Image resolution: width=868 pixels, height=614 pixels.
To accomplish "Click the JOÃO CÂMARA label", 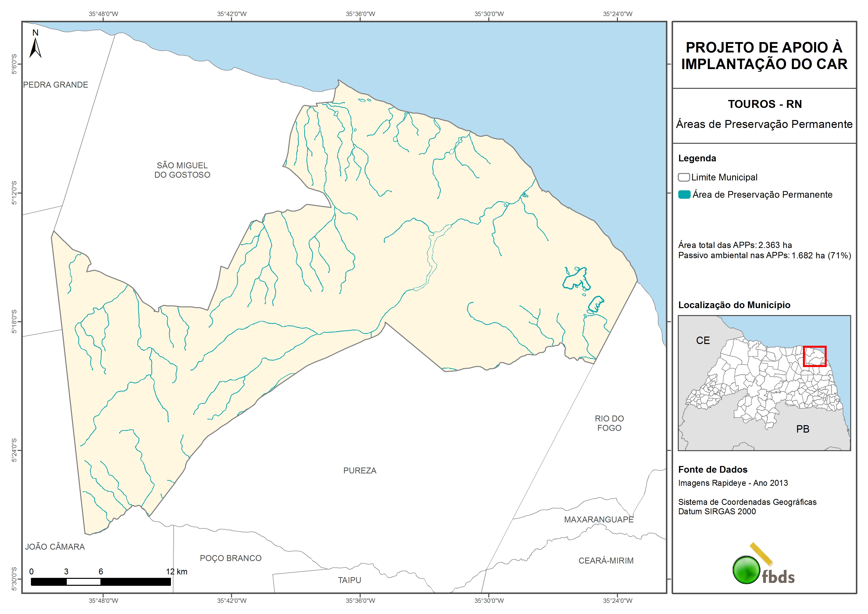I will pyautogui.click(x=55, y=547).
